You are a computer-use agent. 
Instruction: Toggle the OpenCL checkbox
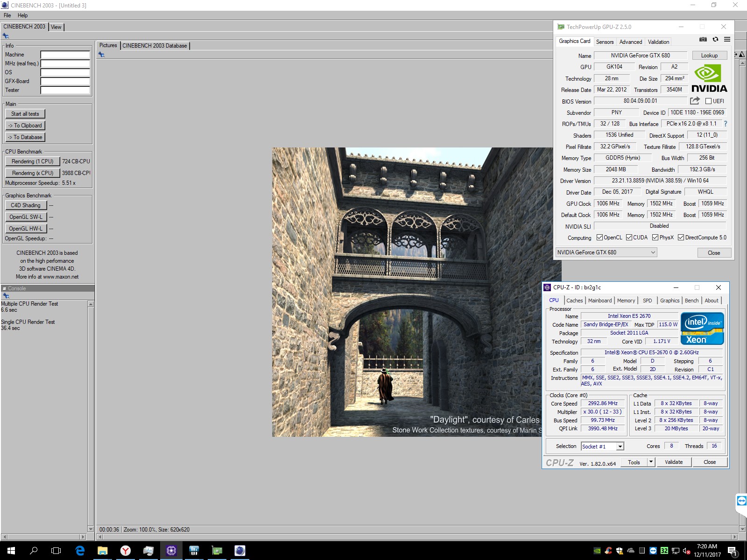(599, 238)
